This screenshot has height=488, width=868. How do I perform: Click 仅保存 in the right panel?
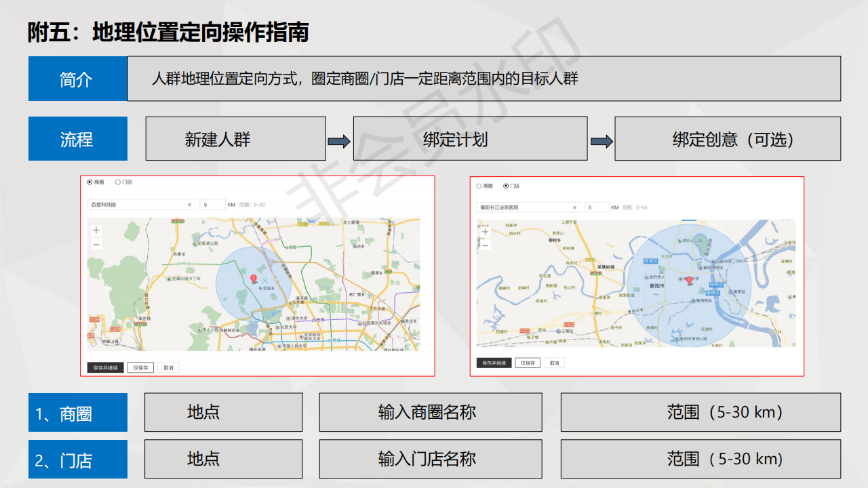[x=528, y=363]
